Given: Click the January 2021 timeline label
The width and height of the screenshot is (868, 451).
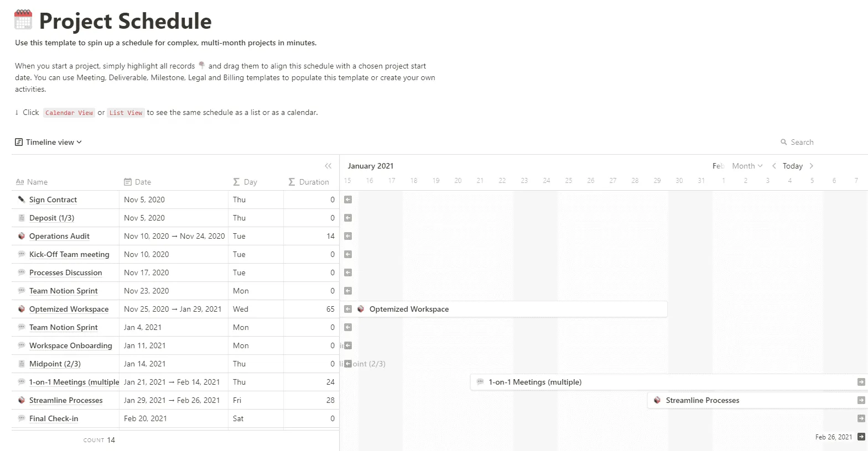Looking at the screenshot, I should click(x=371, y=166).
